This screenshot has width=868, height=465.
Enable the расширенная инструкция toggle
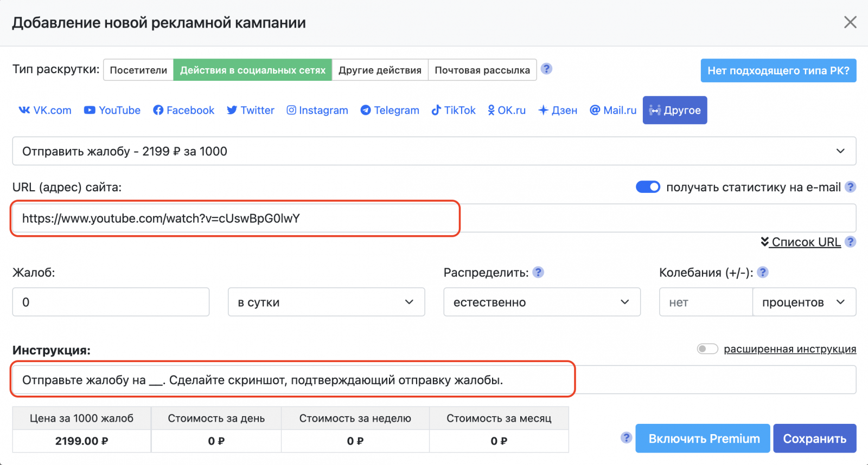pos(707,348)
